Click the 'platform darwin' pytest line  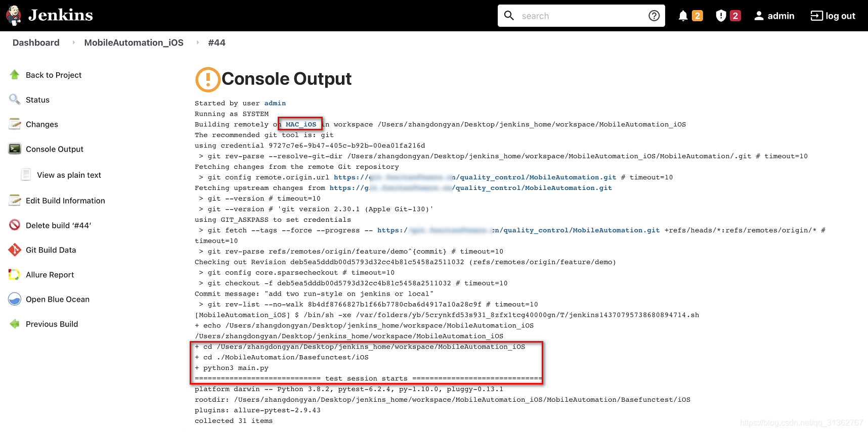349,389
